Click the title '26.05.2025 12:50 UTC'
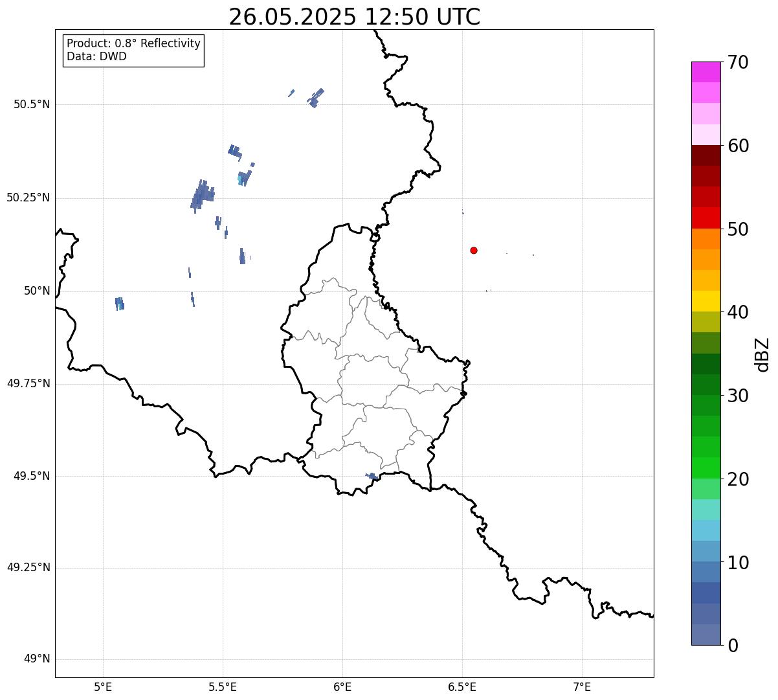778x700 pixels. 355,16
